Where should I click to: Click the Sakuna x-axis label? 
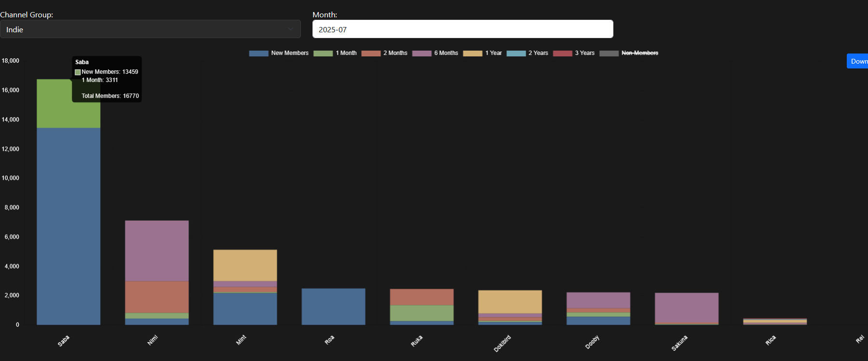(x=679, y=343)
